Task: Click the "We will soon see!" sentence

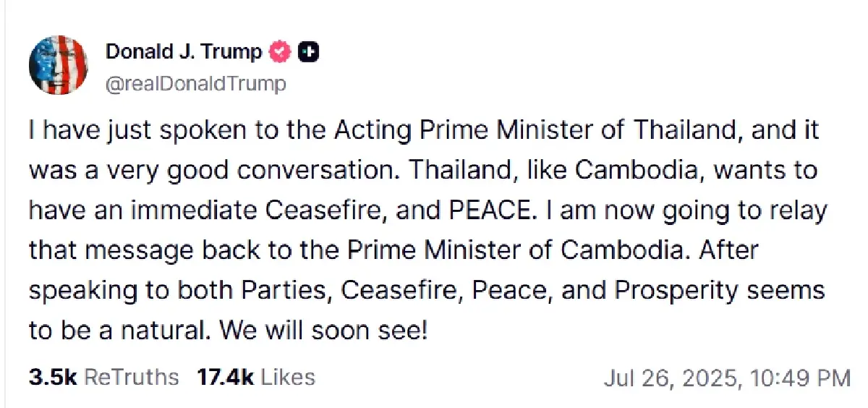Action: 324,331
